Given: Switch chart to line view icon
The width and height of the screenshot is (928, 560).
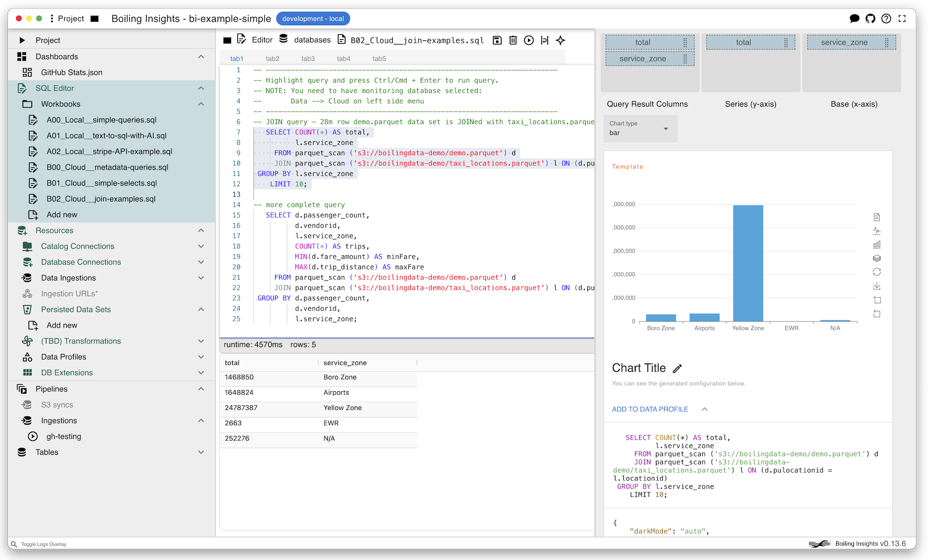Looking at the screenshot, I should [x=877, y=231].
